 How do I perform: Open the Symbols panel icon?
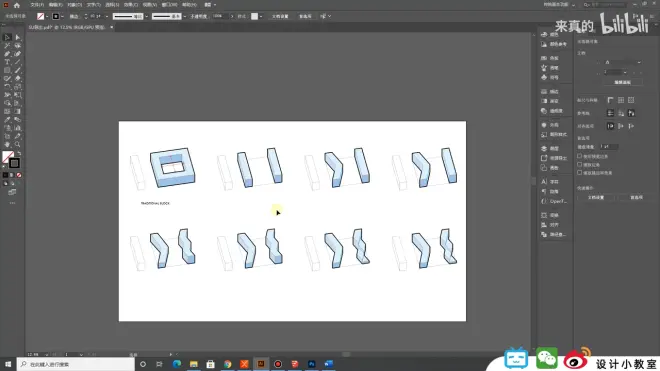tap(544, 77)
